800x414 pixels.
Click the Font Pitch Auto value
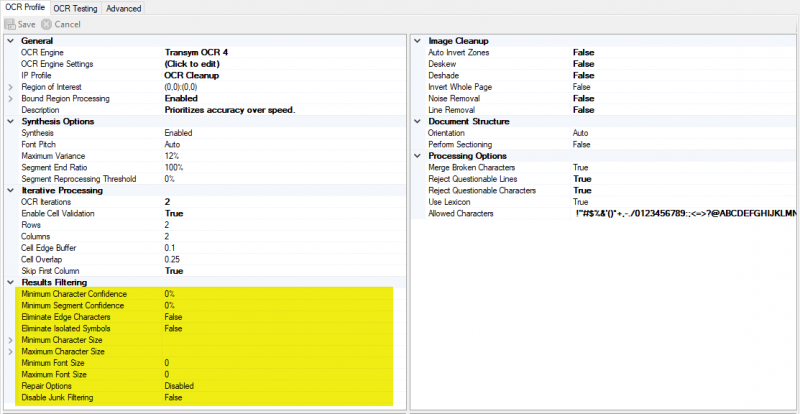[172, 144]
